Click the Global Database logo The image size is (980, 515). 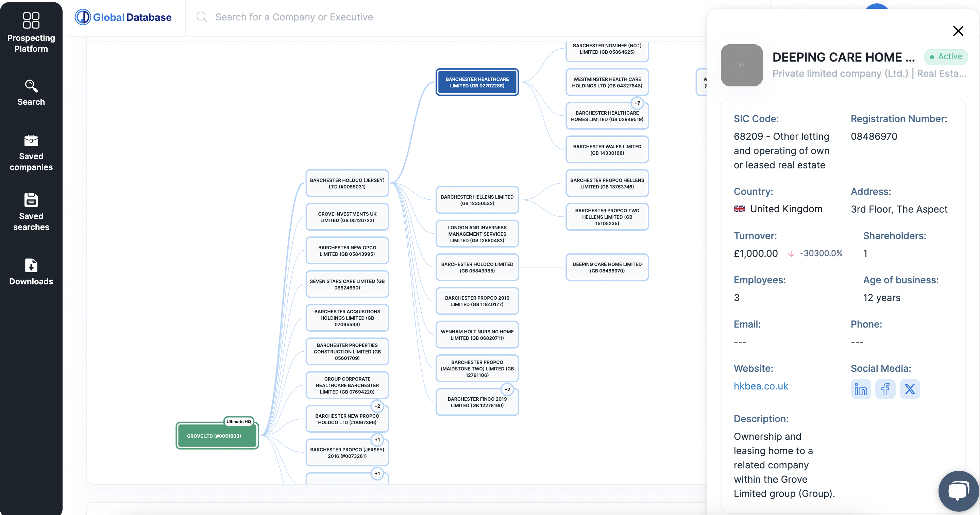(x=123, y=17)
